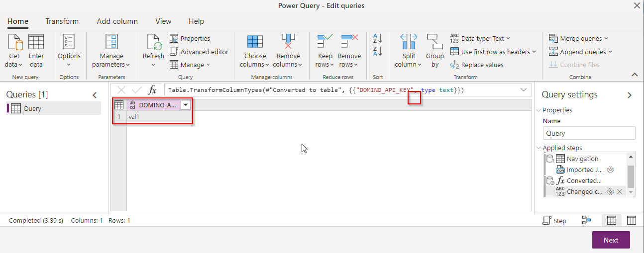The image size is (644, 253).
Task: Click the Remove columns icon
Action: pyautogui.click(x=288, y=42)
